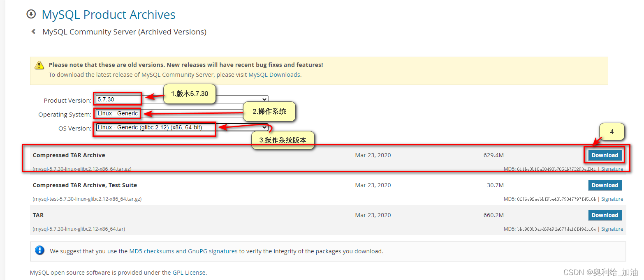Open the MySQL Downloads link

pos(274,74)
